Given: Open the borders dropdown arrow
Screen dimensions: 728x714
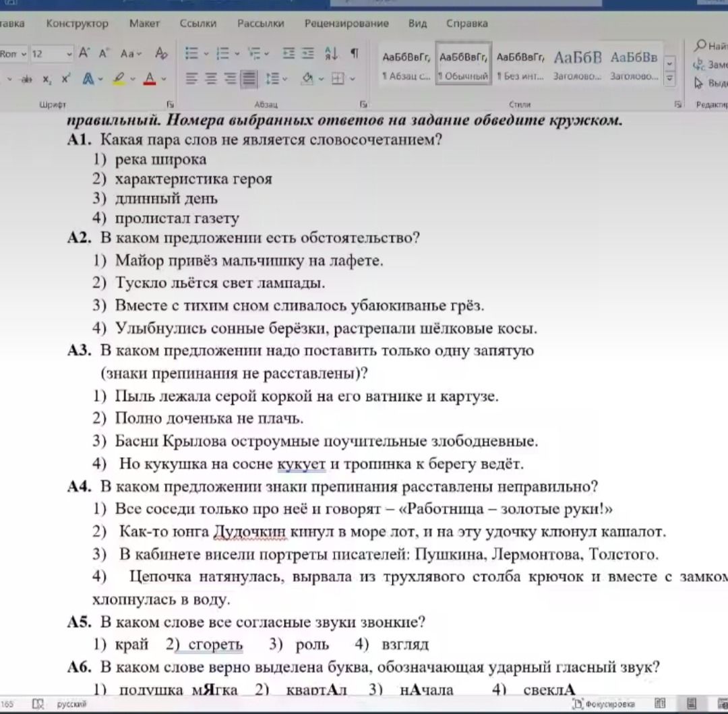Looking at the screenshot, I should pyautogui.click(x=353, y=79).
